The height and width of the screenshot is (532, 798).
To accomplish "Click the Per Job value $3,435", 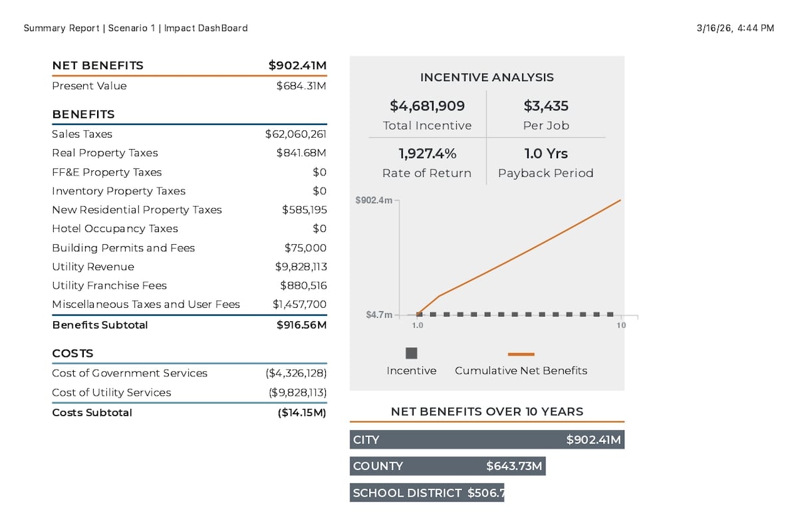I will click(x=546, y=106).
